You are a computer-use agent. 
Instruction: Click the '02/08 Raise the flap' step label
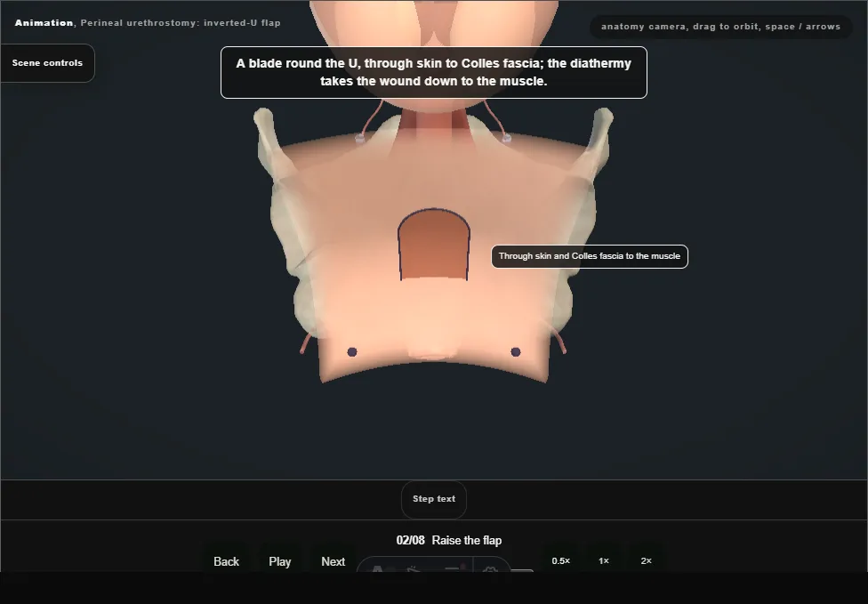449,540
